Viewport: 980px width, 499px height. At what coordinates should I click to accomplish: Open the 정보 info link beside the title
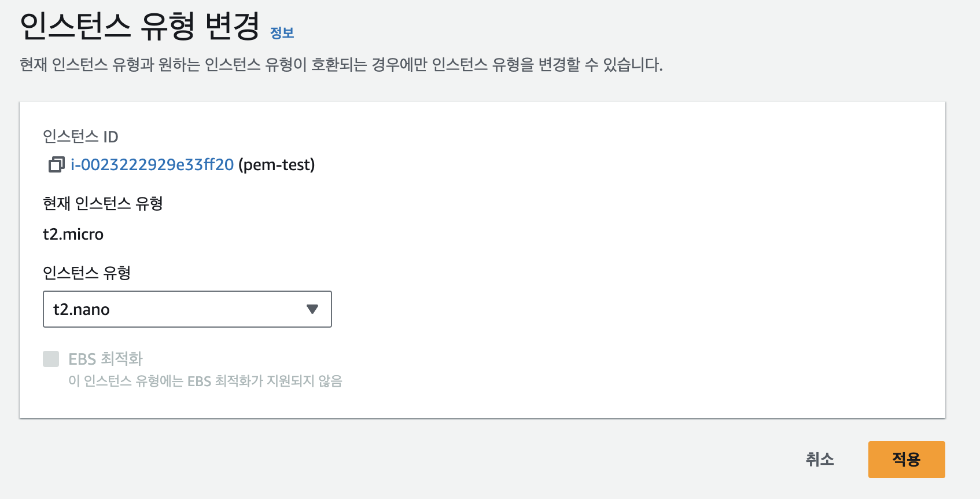click(282, 33)
